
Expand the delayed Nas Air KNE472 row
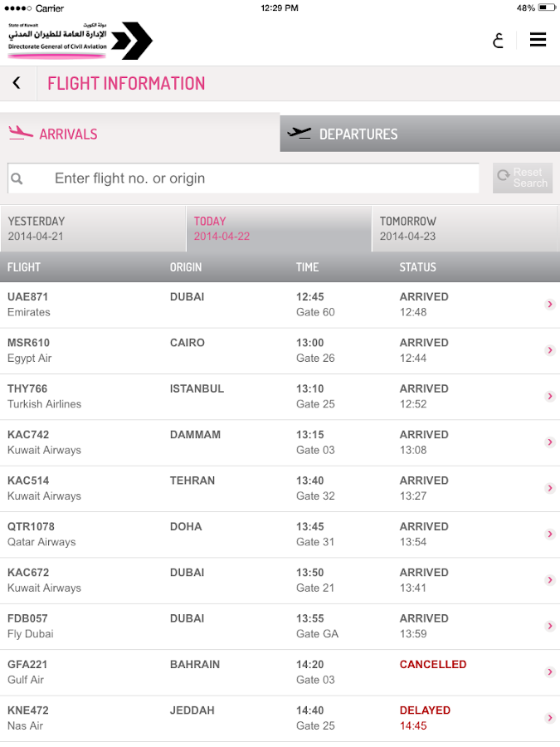(550, 719)
